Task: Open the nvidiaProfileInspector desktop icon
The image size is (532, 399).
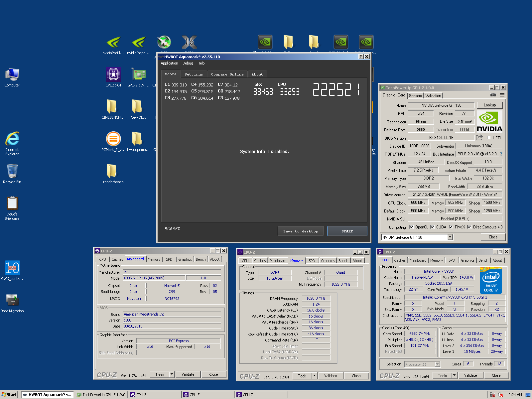Action: tap(113, 45)
